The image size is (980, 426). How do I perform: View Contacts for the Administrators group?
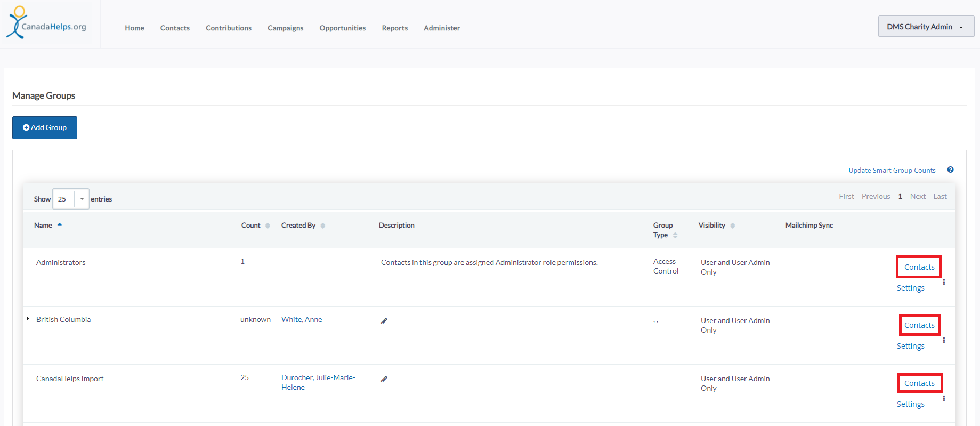pos(919,267)
